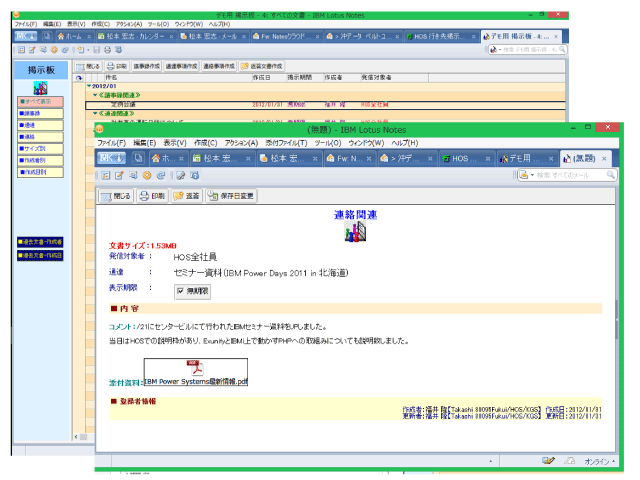Click the left scroll arrow in back window
640x480 pixels.
tap(76, 437)
